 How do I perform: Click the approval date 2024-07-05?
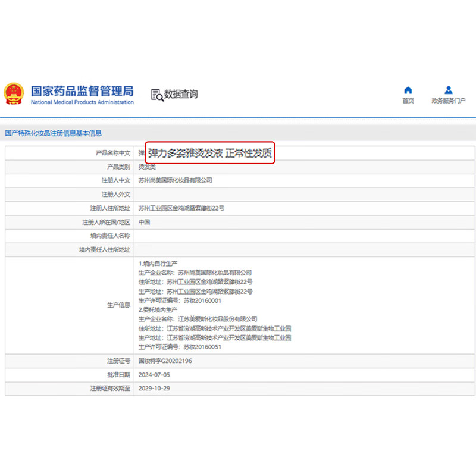[154, 375]
